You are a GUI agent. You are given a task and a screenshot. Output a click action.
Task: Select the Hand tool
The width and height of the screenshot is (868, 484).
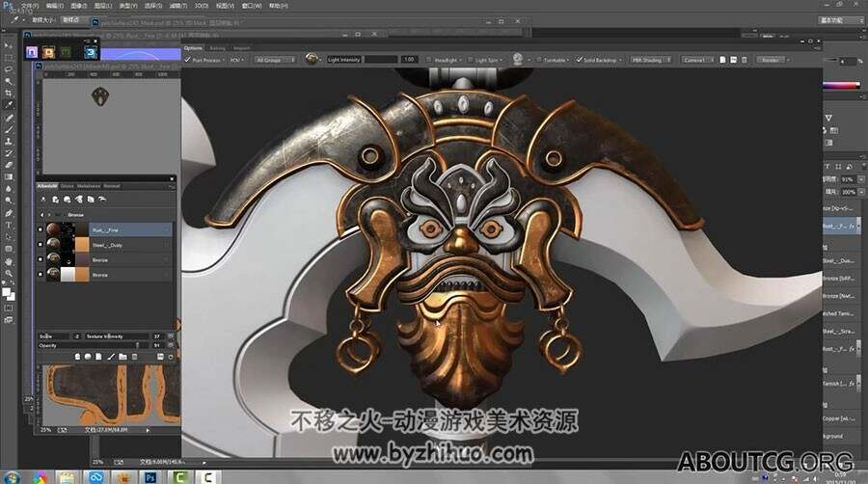[x=9, y=261]
